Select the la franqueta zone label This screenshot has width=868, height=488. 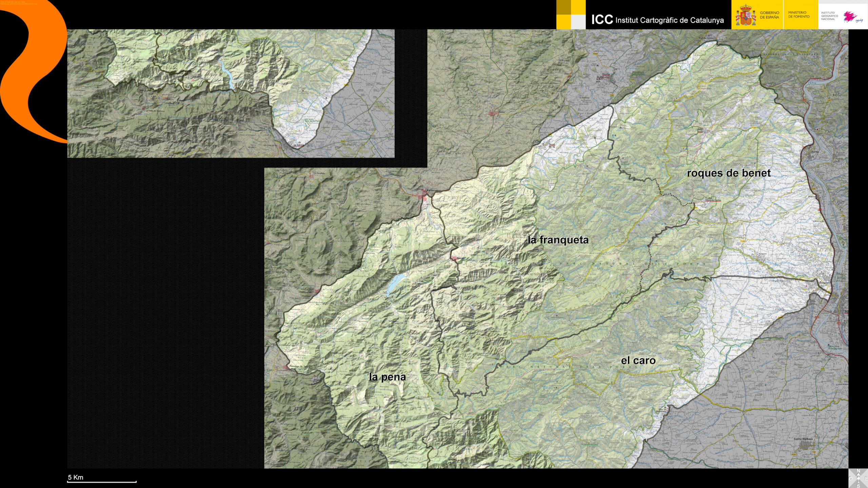pos(558,240)
